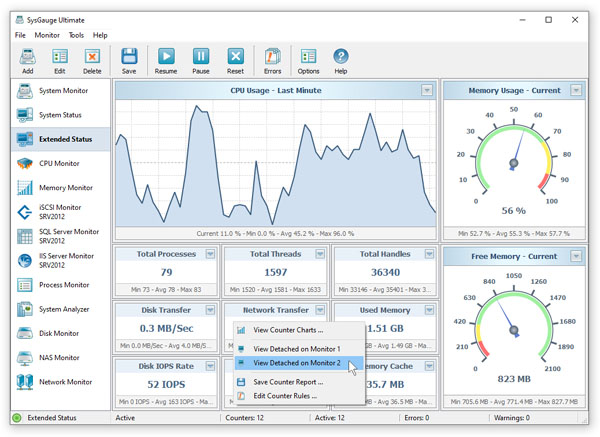
Task: Select System Status in the sidebar
Action: 60,115
